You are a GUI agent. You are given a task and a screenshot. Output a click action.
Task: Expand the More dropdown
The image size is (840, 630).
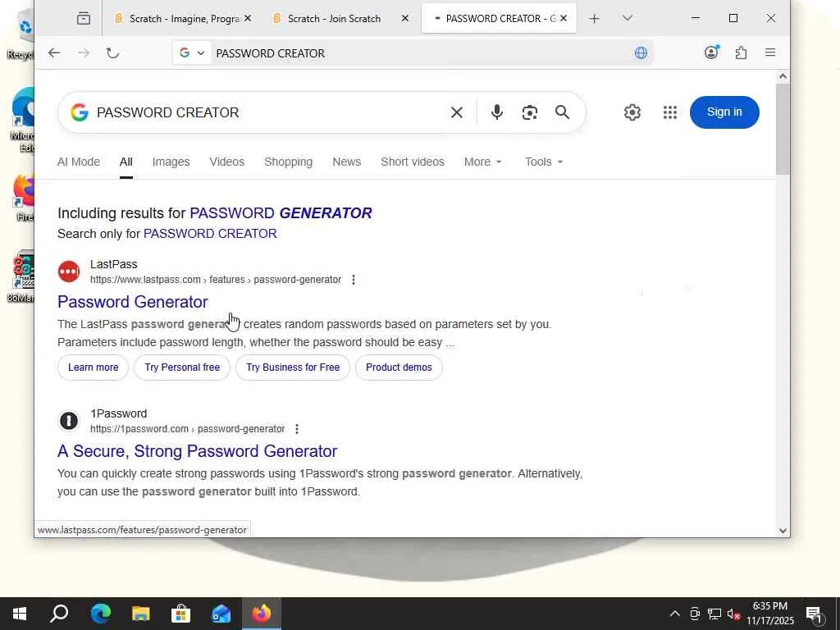tap(482, 162)
